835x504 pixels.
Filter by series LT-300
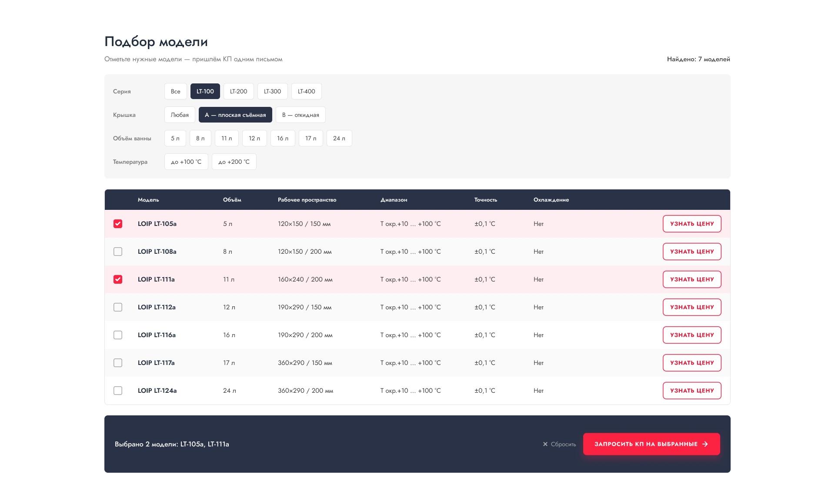point(273,91)
